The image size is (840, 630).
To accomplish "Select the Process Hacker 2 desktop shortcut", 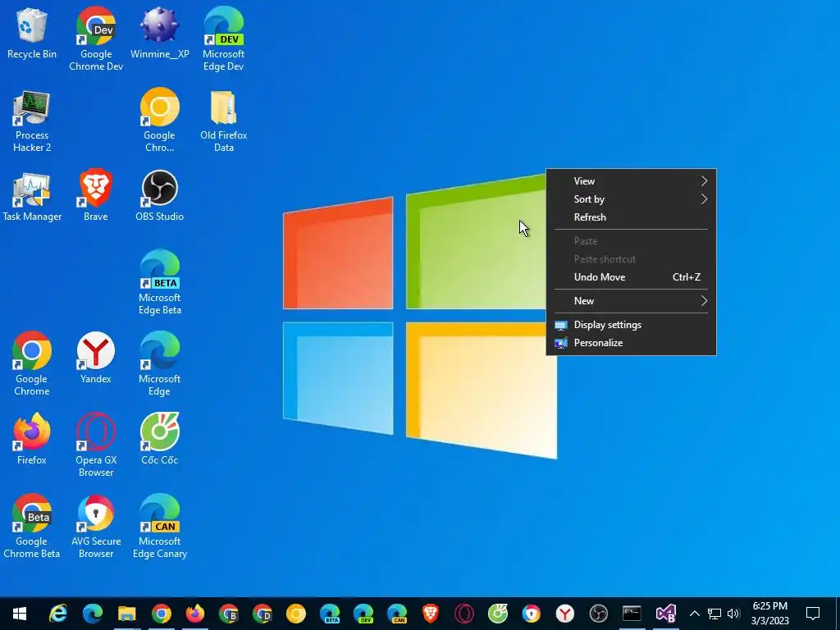I will [x=32, y=121].
